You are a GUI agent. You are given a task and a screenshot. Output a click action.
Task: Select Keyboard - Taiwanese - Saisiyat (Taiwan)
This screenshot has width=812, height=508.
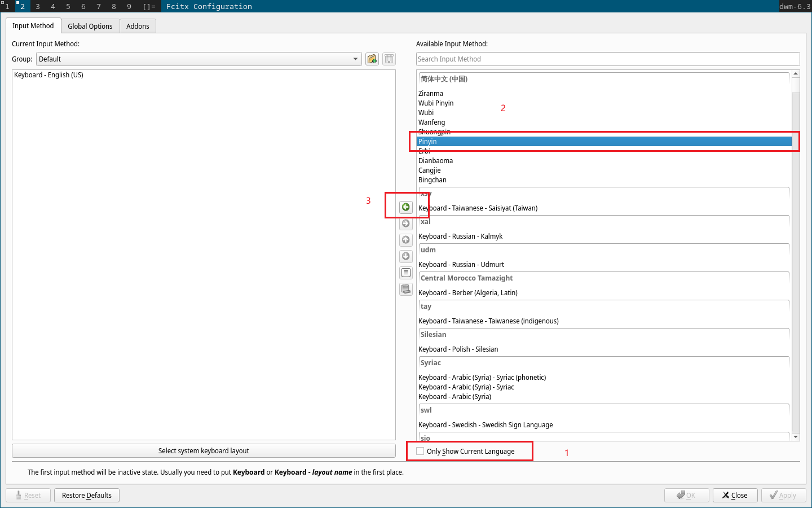tap(604, 208)
